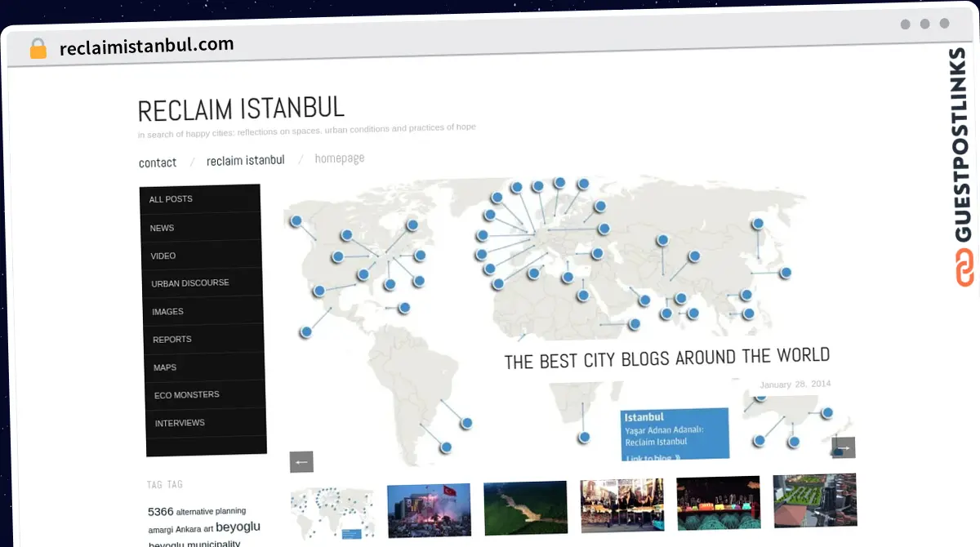Open the NEWS section in the sidebar

click(x=161, y=227)
